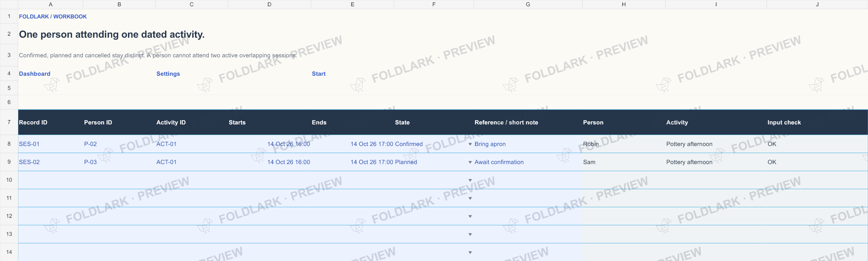Click the SES-01 record ID cell
This screenshot has height=261, width=868.
(51, 144)
